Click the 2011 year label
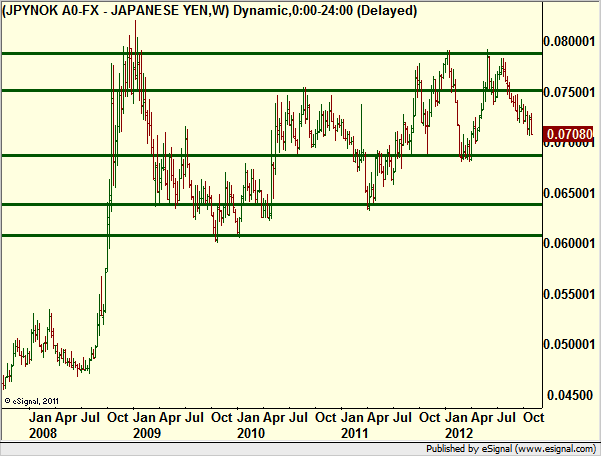Viewport: 601px width, 456px height. pos(355,433)
